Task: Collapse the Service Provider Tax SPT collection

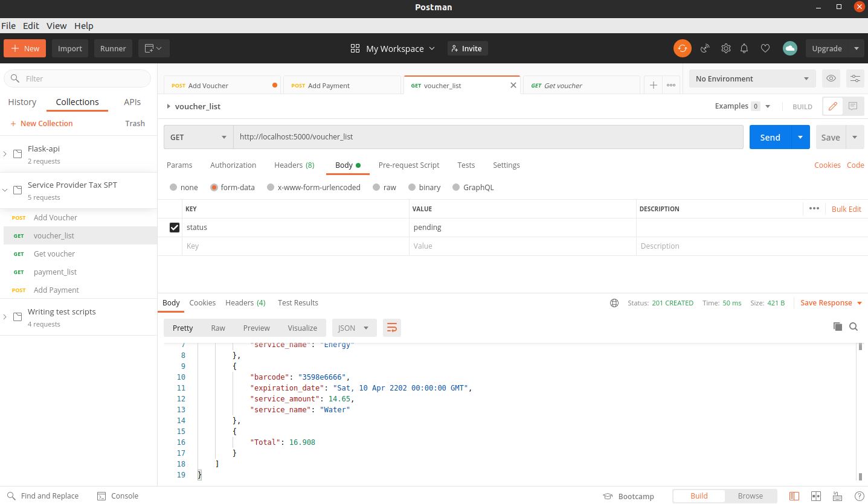Action: (5, 190)
